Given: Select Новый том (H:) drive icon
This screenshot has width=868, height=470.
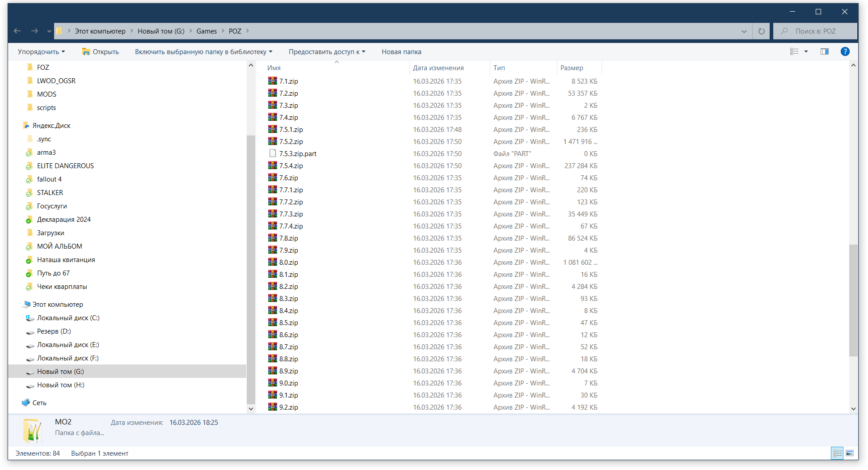Looking at the screenshot, I should pos(30,385).
